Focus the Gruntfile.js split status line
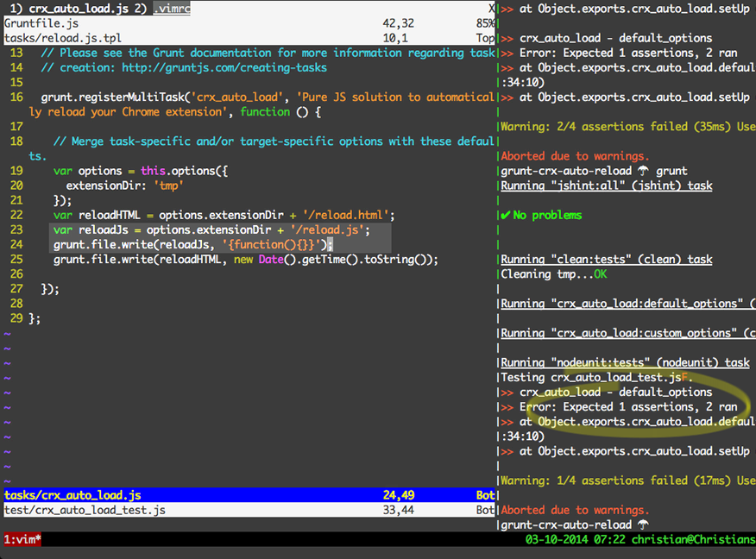The width and height of the screenshot is (756, 559). [x=249, y=23]
